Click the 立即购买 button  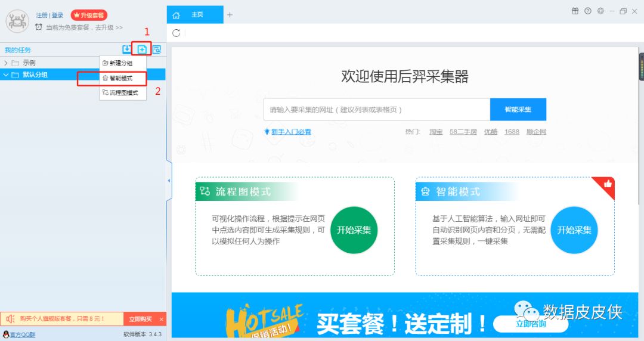click(141, 319)
